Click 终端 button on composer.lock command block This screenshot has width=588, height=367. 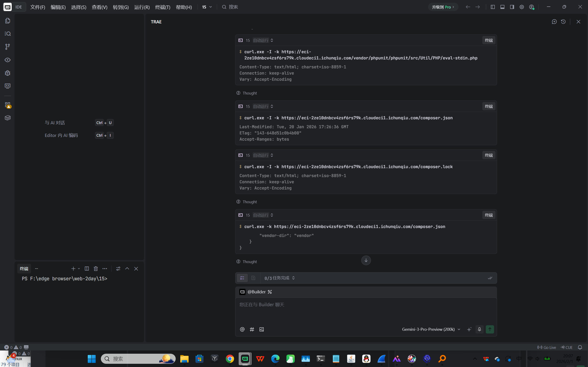click(x=489, y=155)
